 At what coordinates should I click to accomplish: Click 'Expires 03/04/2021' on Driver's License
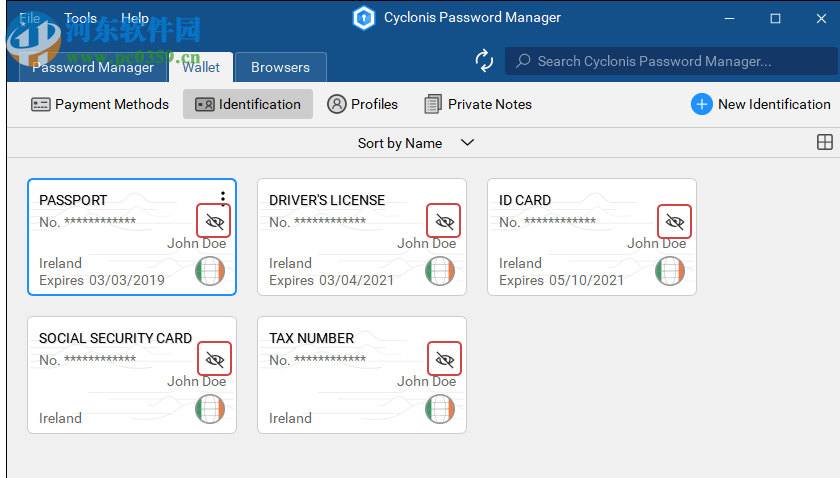pos(332,280)
